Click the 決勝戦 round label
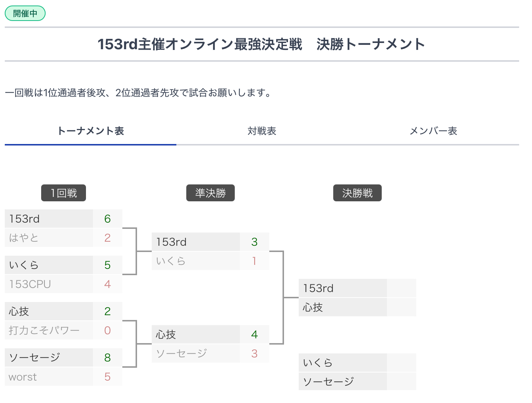This screenshot has height=403, width=532. (x=357, y=193)
